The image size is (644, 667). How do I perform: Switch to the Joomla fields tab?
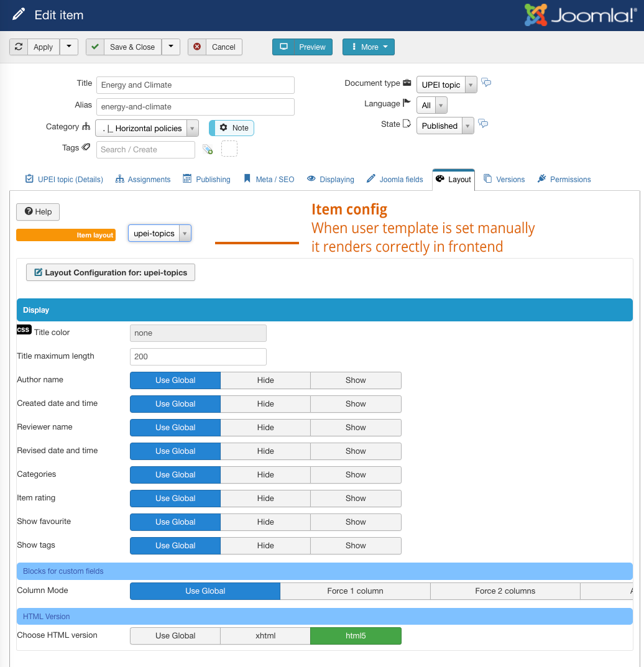[x=395, y=180]
